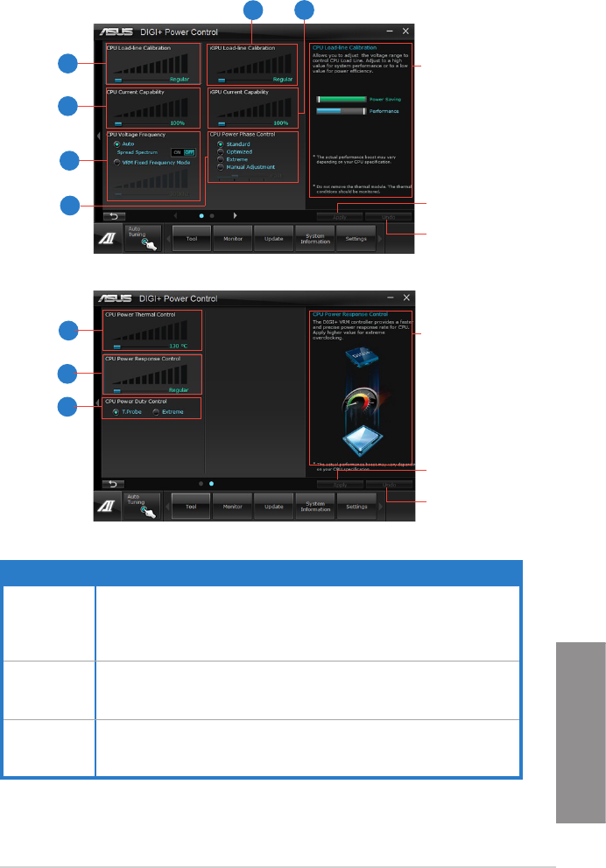Select second page dot in Load-line Calibration window

(x=212, y=216)
